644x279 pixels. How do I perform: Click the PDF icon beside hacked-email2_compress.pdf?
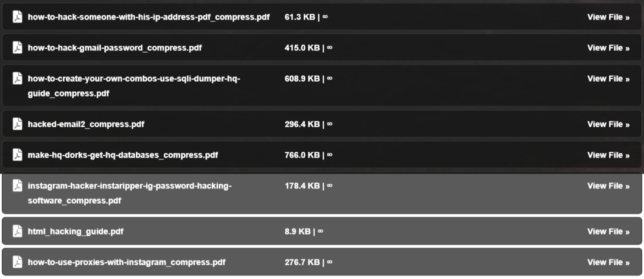tap(18, 124)
